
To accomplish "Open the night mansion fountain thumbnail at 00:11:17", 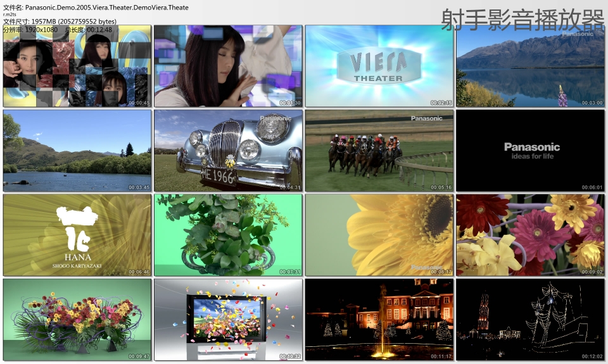I will pyautogui.click(x=379, y=320).
